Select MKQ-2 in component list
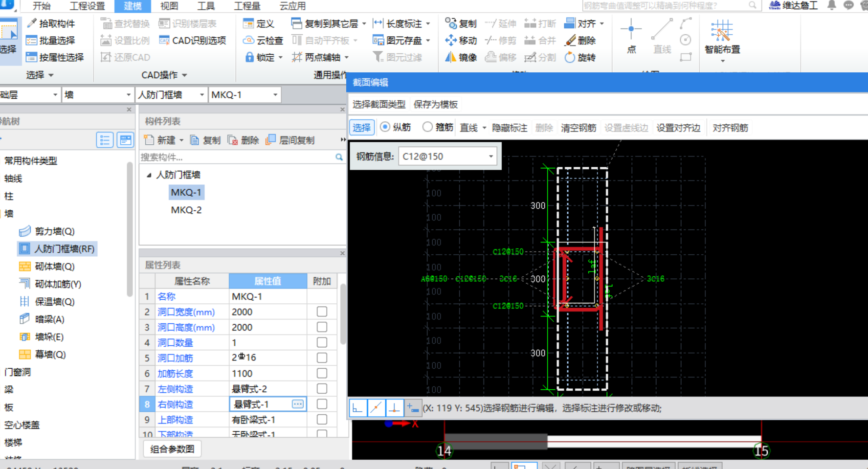Viewport: 868px width, 469px height. [x=186, y=210]
